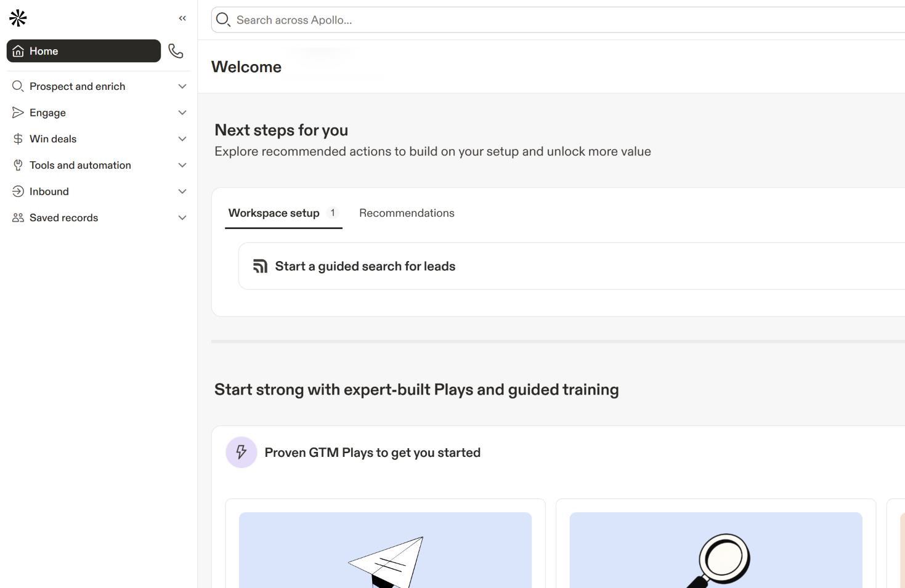This screenshot has height=588, width=905.
Task: Start a guided search for leads
Action: tap(365, 266)
